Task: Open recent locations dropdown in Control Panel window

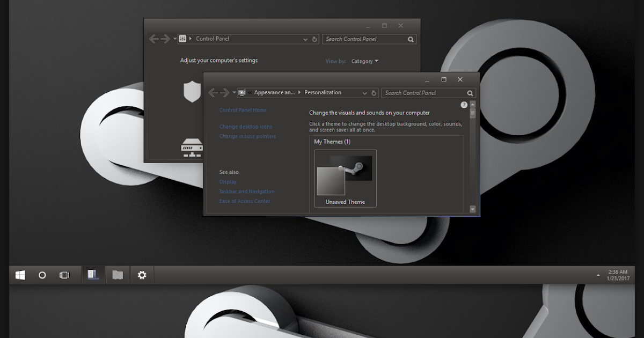Action: [x=175, y=39]
